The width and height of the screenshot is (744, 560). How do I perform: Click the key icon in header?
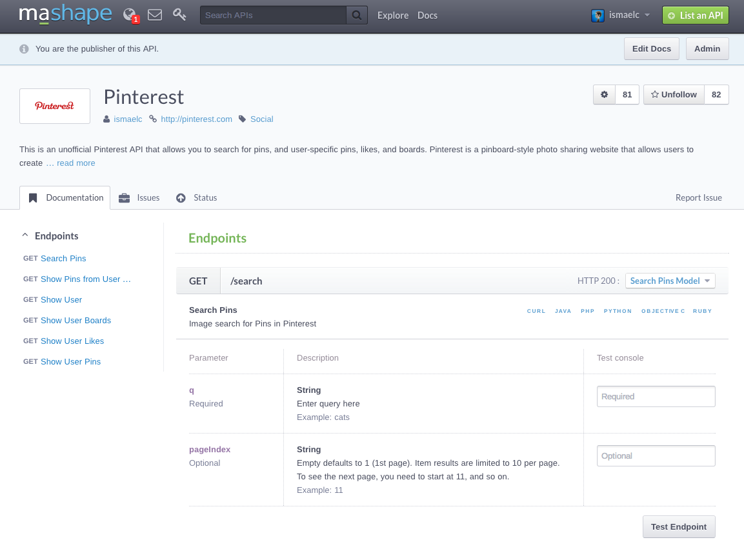coord(179,15)
